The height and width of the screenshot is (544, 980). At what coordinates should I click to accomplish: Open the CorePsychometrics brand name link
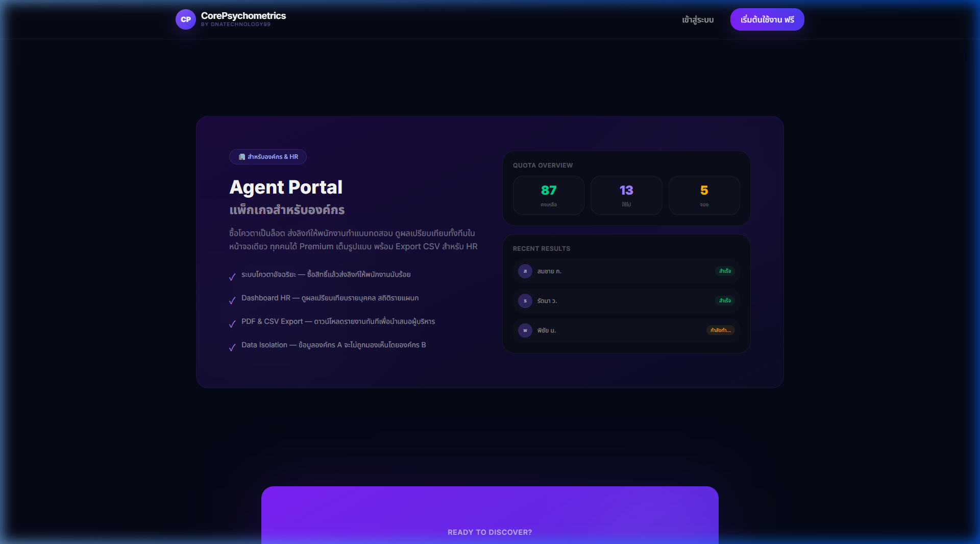[243, 16]
